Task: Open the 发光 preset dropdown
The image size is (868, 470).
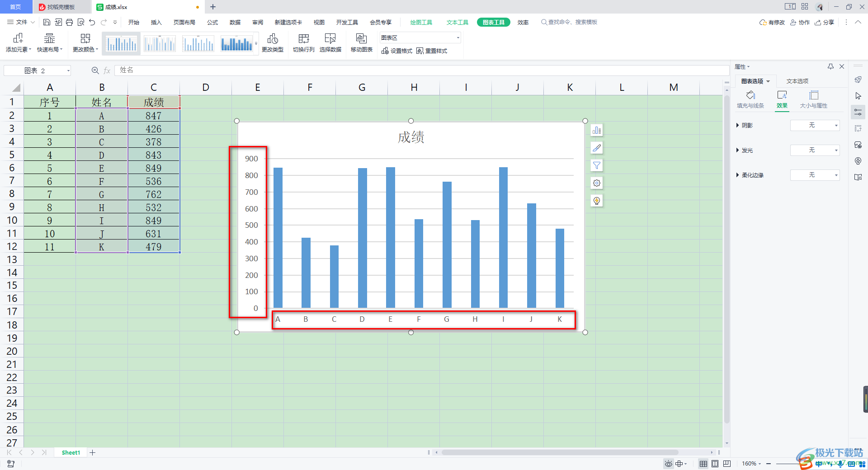Action: click(x=815, y=150)
